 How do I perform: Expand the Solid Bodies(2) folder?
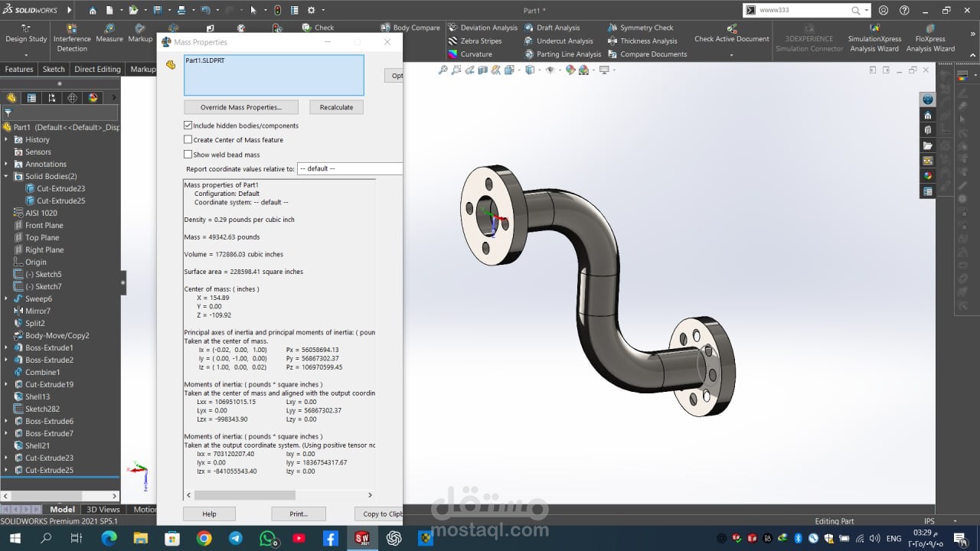[x=7, y=177]
